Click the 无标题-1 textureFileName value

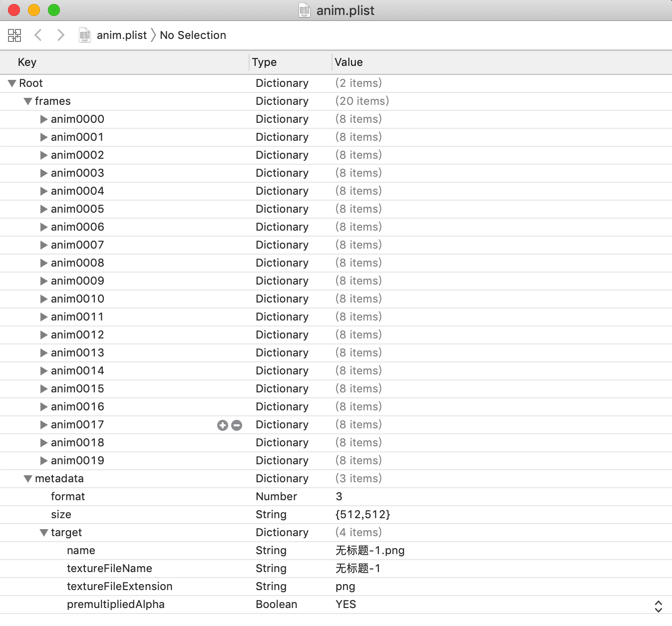point(358,569)
